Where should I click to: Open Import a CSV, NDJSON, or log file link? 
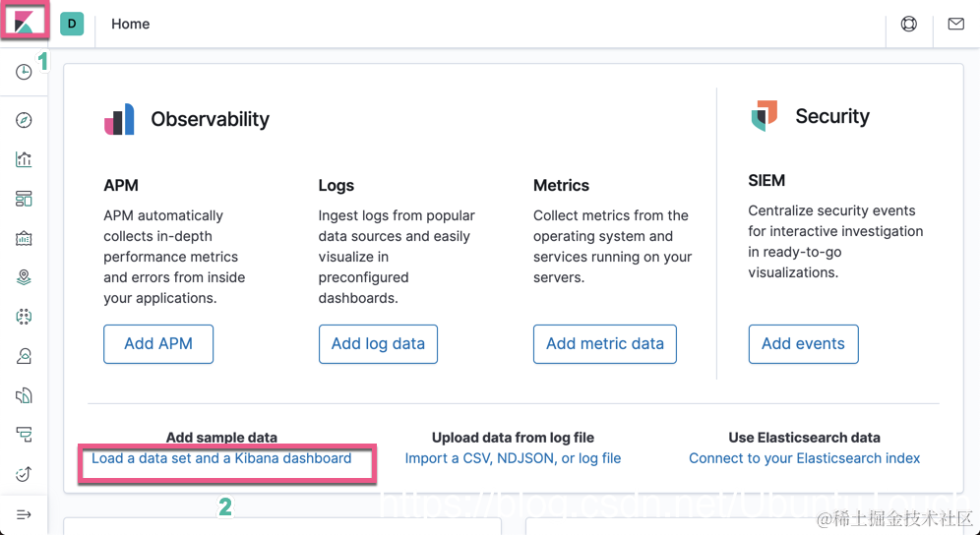click(x=514, y=458)
